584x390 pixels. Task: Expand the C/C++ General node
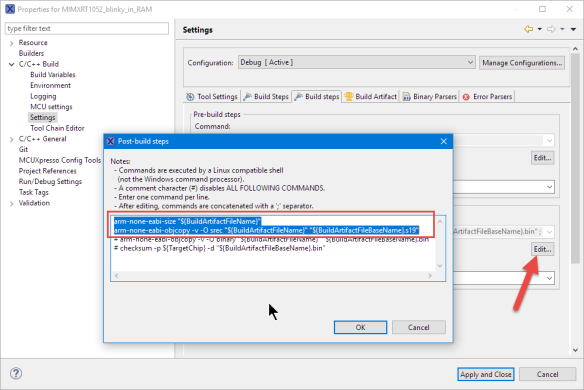coord(12,139)
